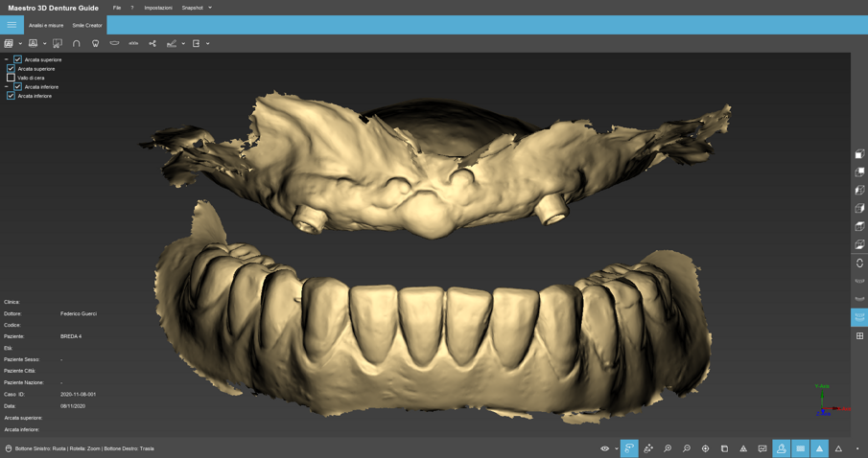Enable the Vallo di cera checkbox
Image resolution: width=868 pixels, height=458 pixels.
[12, 78]
